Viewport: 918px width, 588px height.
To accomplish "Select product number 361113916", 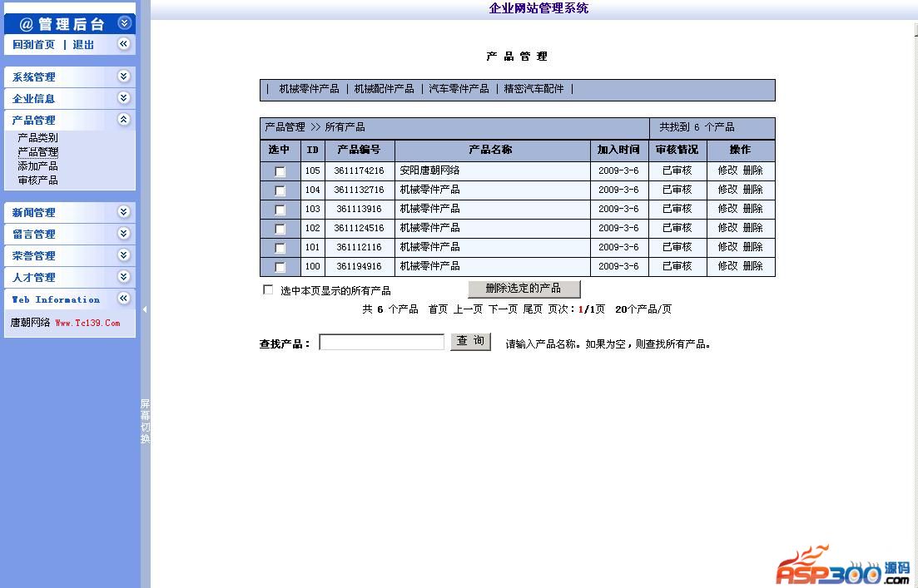I will coord(359,209).
